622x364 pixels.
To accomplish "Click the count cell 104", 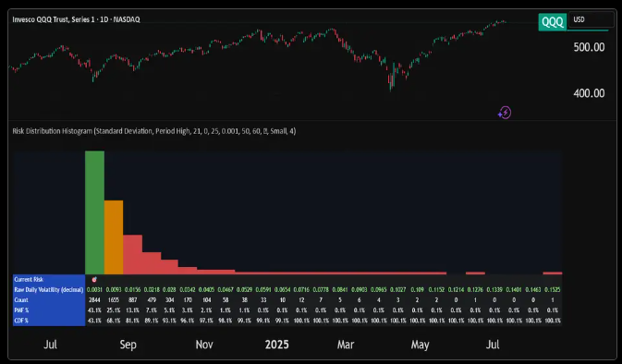I will (206, 300).
